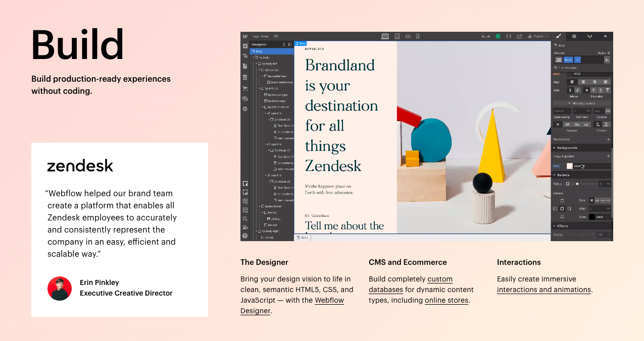This screenshot has height=341, width=644.
Task: Toggle strikethrough decoration button
Action: point(593,90)
